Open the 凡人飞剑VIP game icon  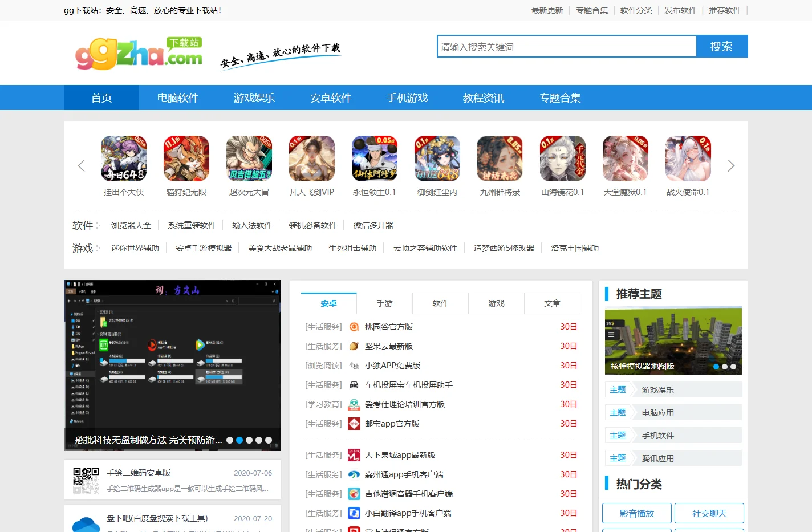tap(312, 159)
